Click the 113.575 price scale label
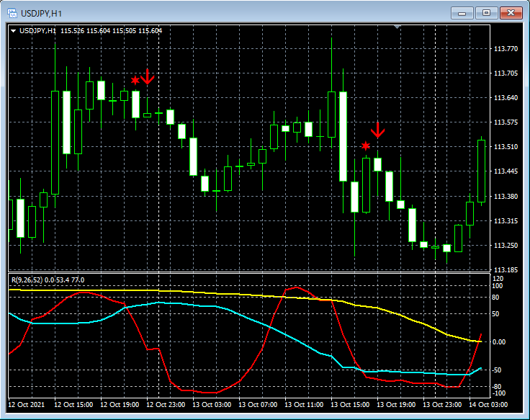Screen dimensions: 530x420 click(506, 122)
